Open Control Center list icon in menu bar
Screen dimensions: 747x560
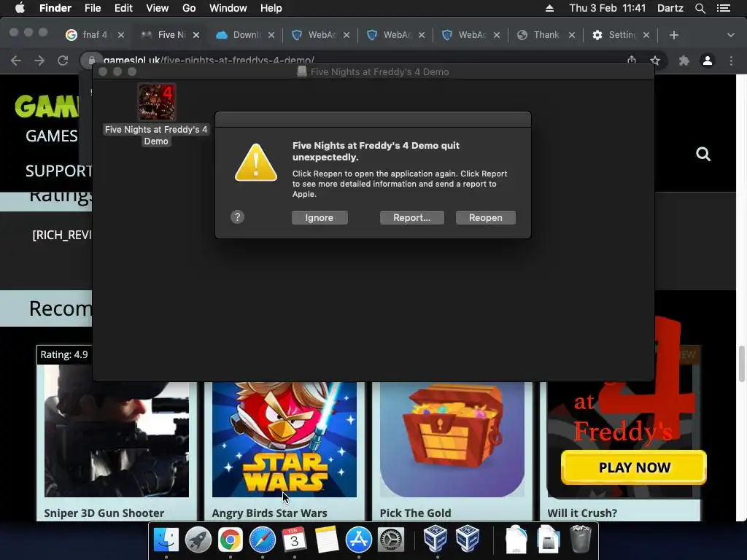(723, 8)
